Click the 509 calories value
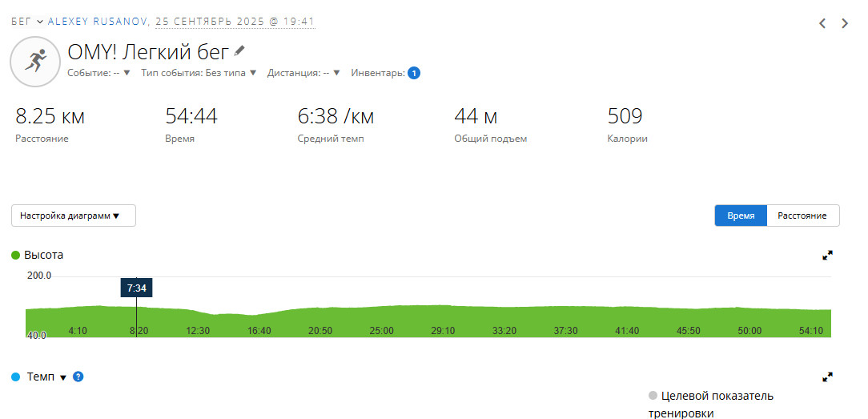Viewport: 868px width, 419px height. tap(625, 116)
